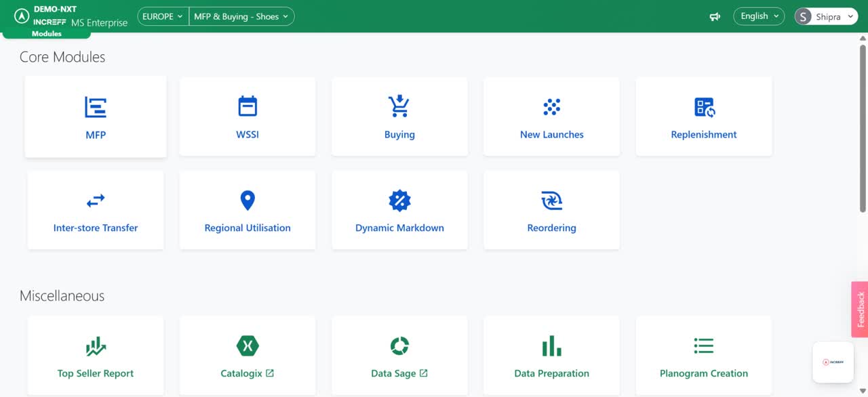Expand the EUROPE region dropdown

point(163,16)
